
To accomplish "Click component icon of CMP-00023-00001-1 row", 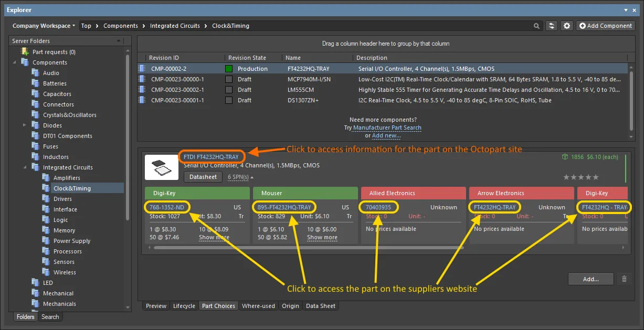I will pos(142,100).
